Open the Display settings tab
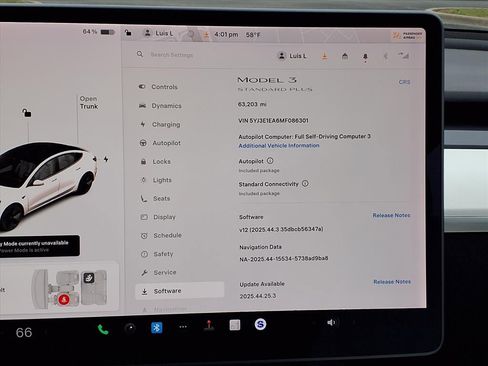488x366 pixels. coord(158,217)
